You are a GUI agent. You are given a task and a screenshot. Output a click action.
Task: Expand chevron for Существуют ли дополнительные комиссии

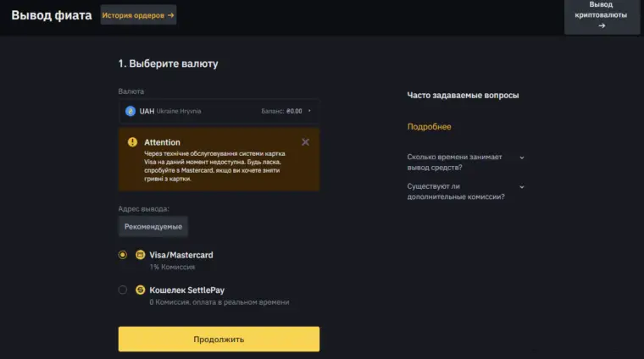(x=521, y=186)
